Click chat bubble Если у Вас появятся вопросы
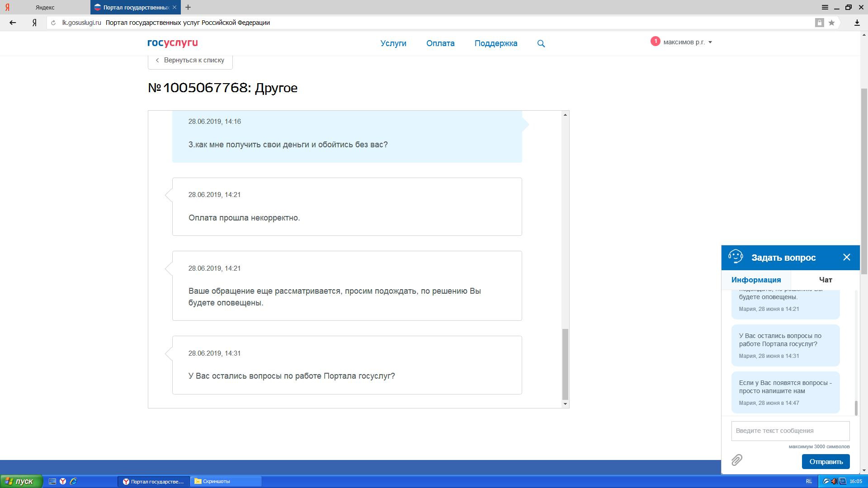This screenshot has height=488, width=868. point(785,392)
